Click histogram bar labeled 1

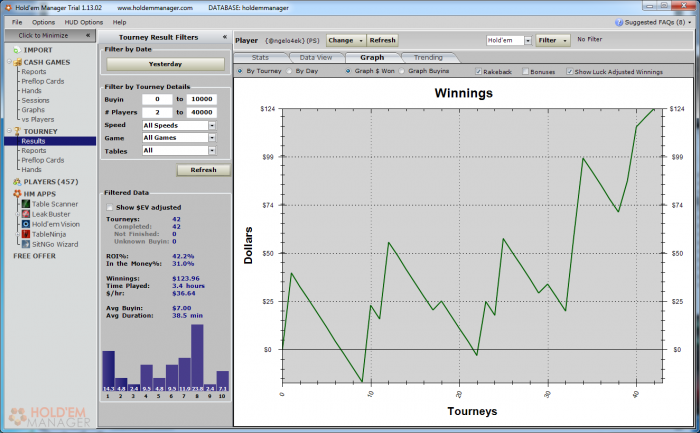(108, 371)
